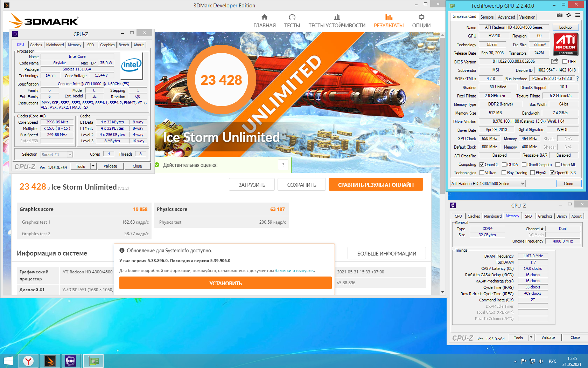Click the Intel logo in CPU-Z
Viewport: 588px width, 368px height.
pos(131,65)
